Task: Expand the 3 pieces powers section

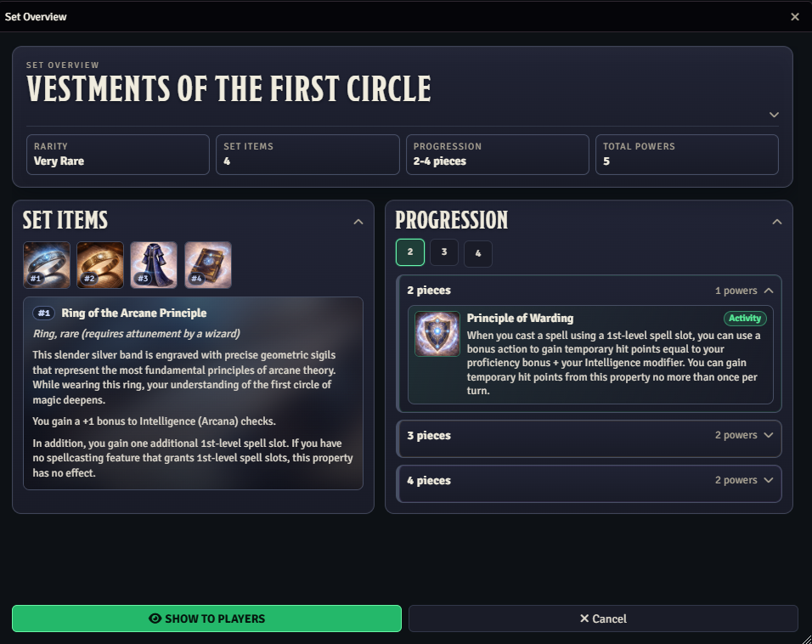Action: [768, 436]
